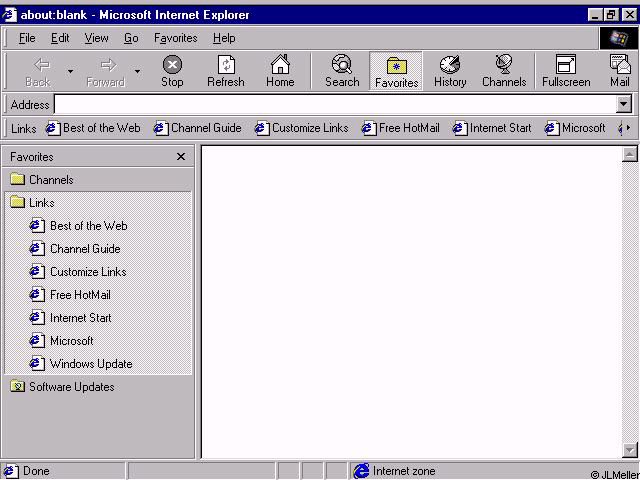This screenshot has width=640, height=480.
Task: Open the Help menu
Action: 224,38
